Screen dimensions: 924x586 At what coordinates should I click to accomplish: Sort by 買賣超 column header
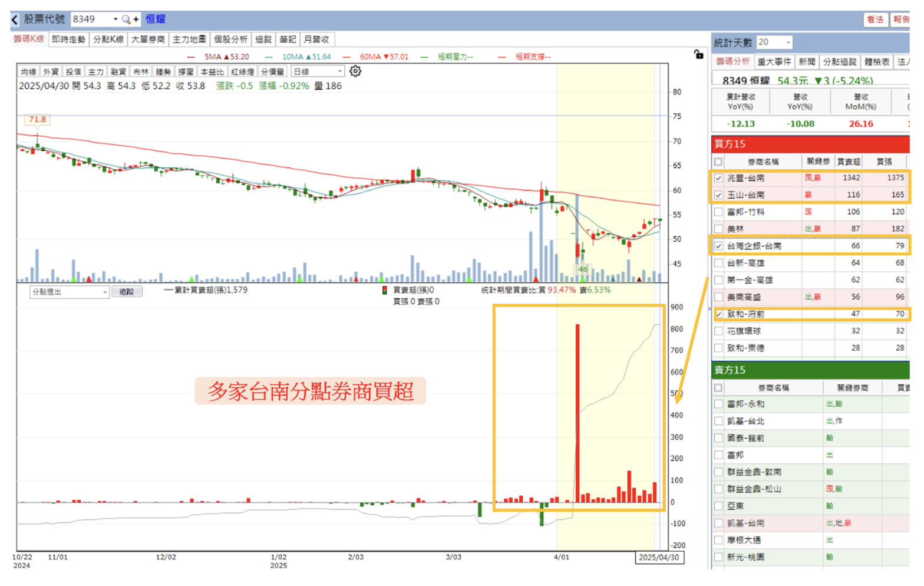[x=849, y=162]
